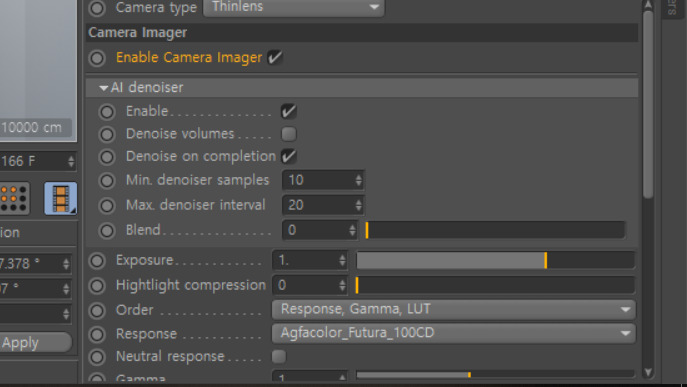Click the animation dot beside Min. denoiser samples
Screen dimensions: 687x387
click(107, 180)
